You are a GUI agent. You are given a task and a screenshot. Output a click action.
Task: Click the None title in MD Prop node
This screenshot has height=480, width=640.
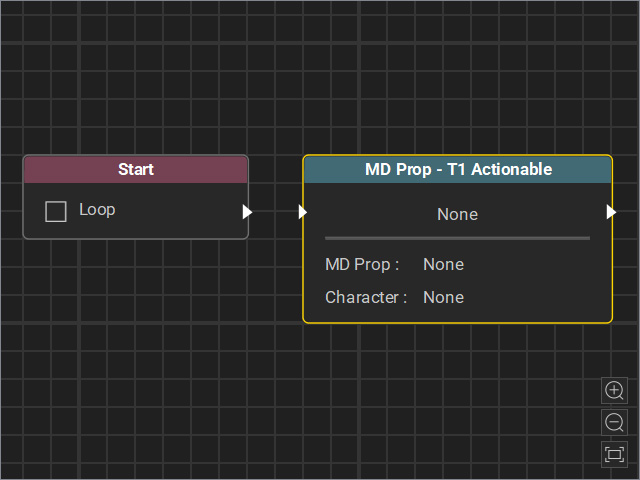tap(457, 214)
